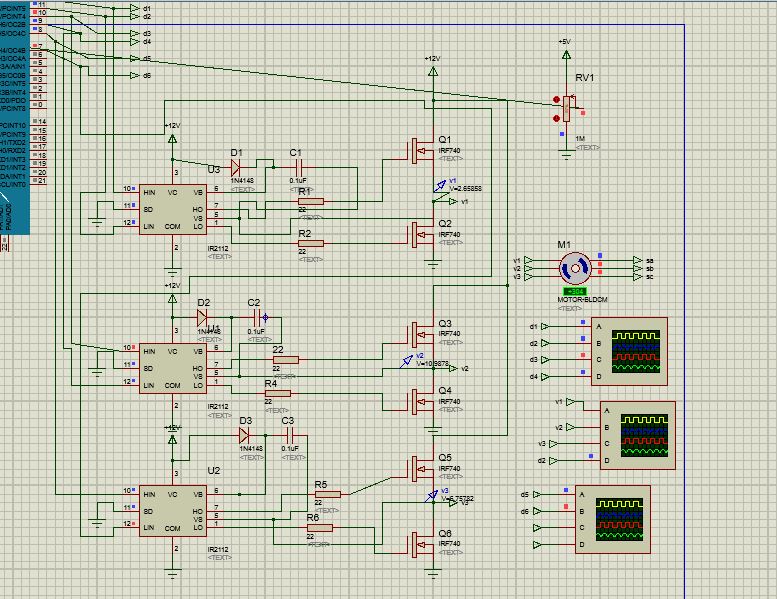Select diode D3 1N4148

coord(244,436)
